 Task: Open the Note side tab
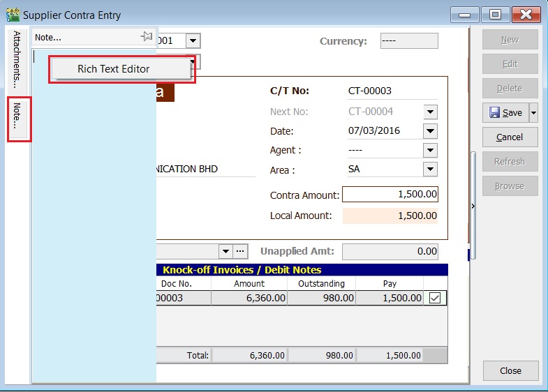click(x=18, y=119)
